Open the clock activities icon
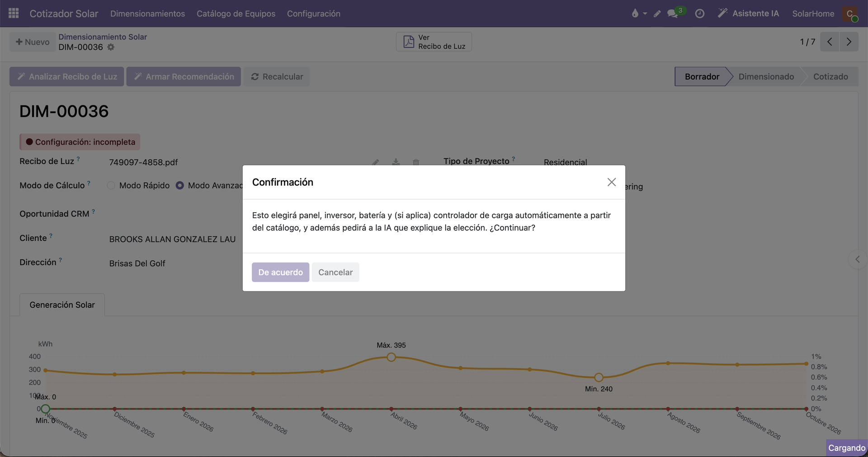This screenshot has width=868, height=457. [x=699, y=14]
